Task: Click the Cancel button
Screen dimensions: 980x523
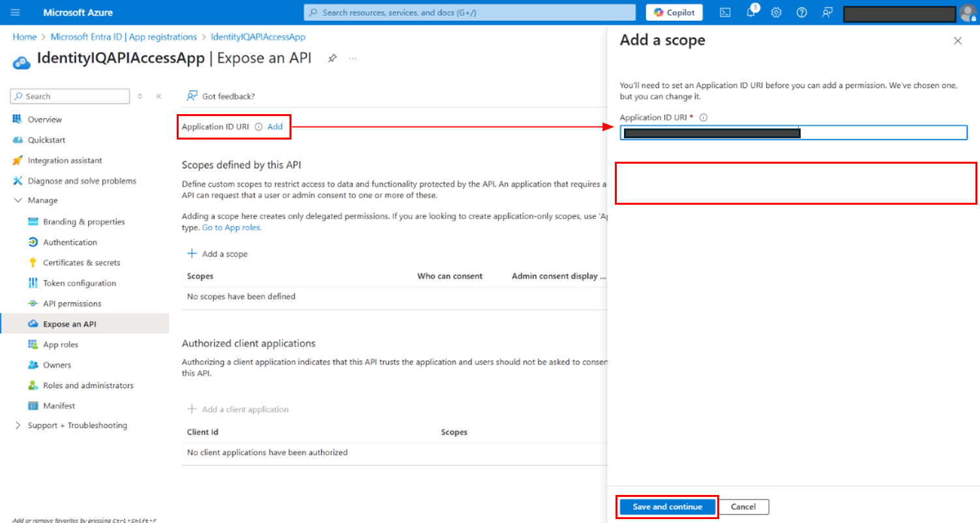Action: (x=743, y=507)
